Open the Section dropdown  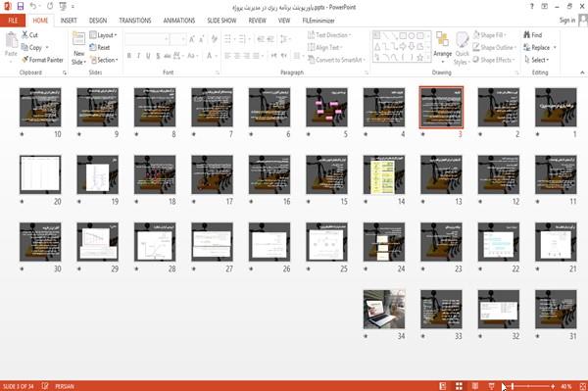point(104,60)
